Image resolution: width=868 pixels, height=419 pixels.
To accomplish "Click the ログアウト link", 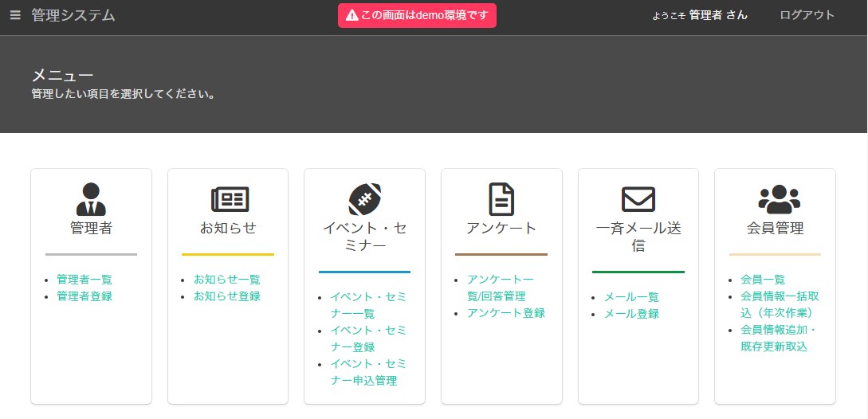I will 807,15.
